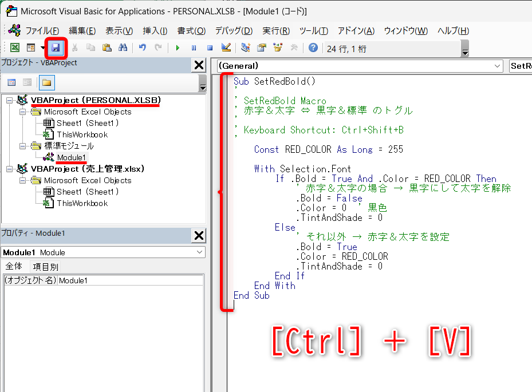Open the Insert object dropdown arrow

43,47
